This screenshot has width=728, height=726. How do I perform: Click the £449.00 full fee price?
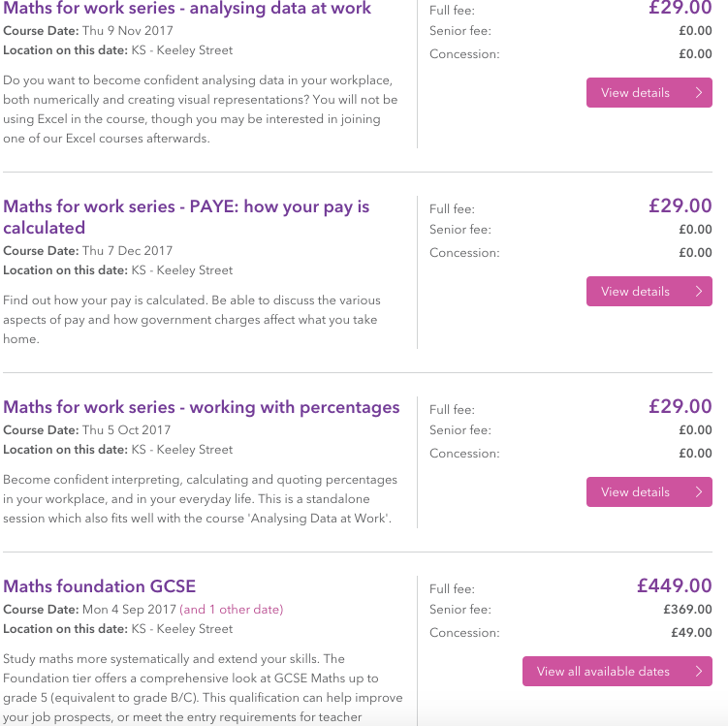674,585
